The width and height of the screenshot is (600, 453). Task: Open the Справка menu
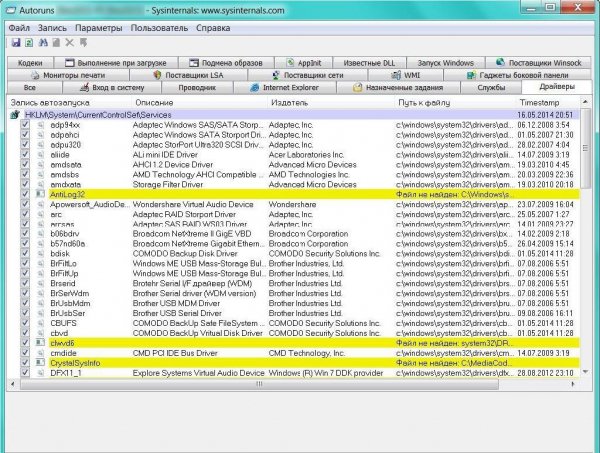(213, 28)
